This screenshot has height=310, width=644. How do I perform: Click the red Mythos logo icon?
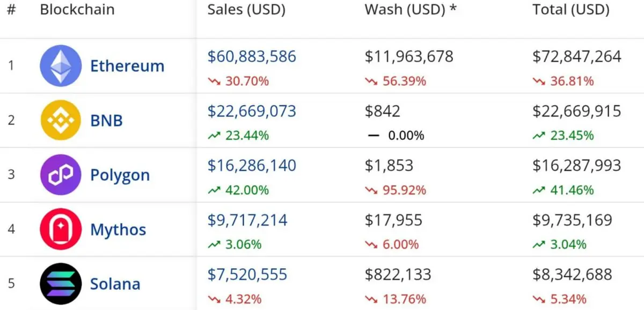coord(61,229)
